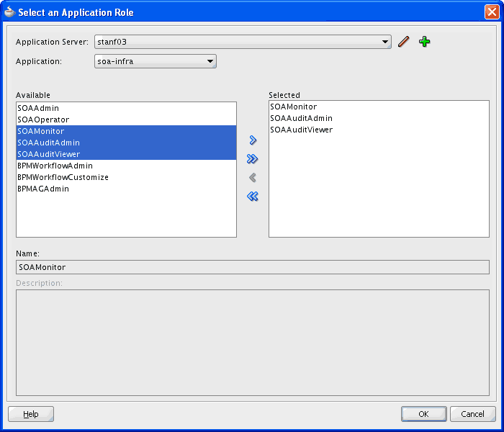504x432 pixels.
Task: Select BPMWorkflowCustomize in Available list
Action: point(126,177)
